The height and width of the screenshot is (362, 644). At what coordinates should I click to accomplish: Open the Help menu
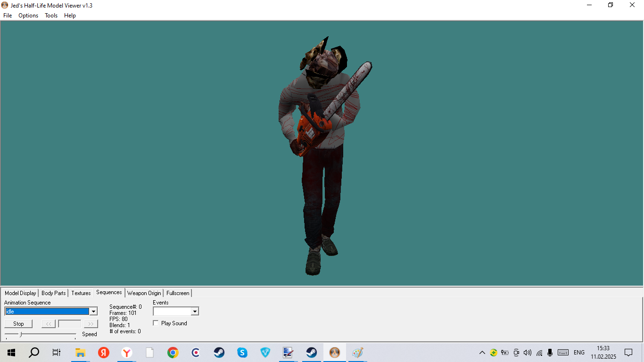pos(70,16)
